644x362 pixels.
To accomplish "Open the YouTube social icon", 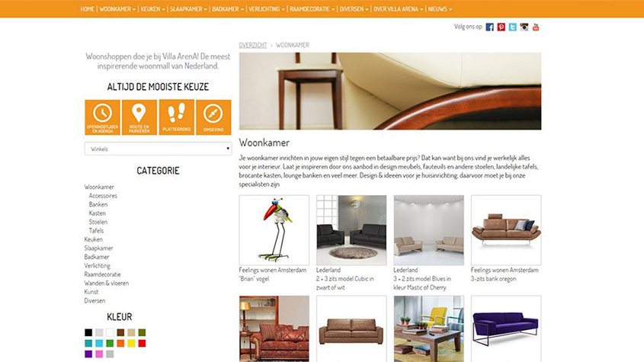I will click(536, 27).
